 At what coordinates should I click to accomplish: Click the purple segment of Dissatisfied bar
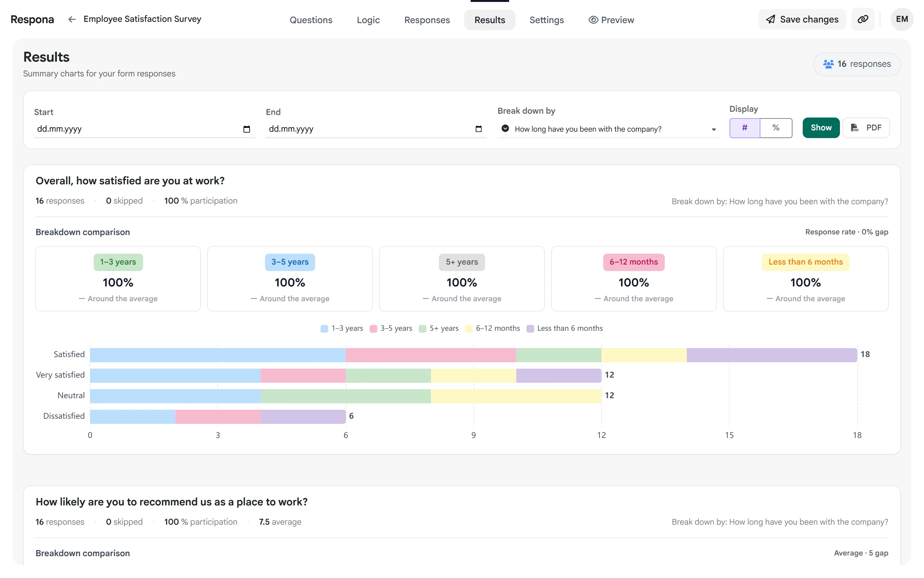click(x=303, y=416)
